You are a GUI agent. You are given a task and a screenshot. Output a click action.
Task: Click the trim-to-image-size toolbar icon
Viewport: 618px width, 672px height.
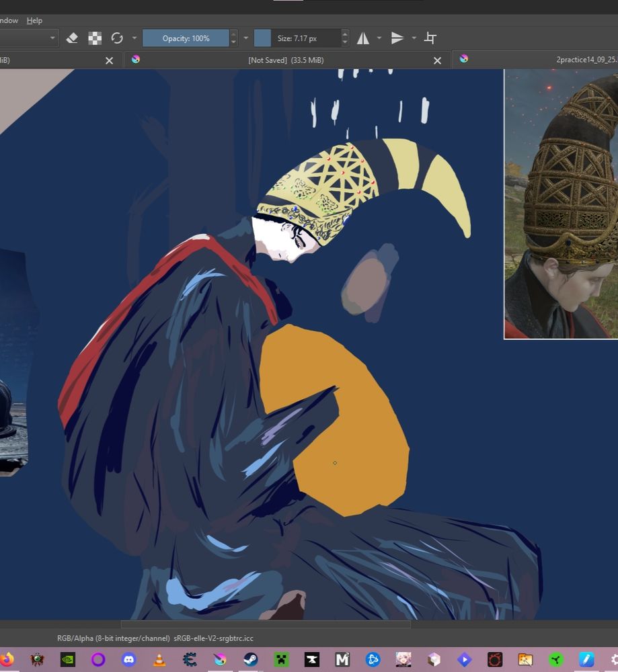[430, 38]
